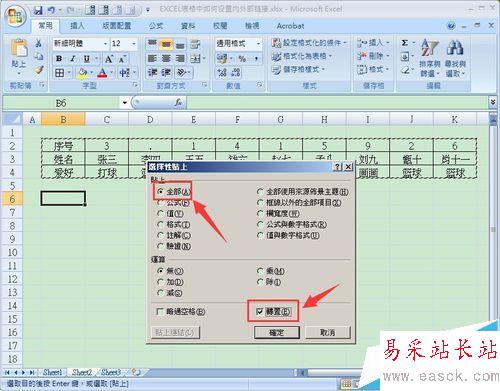The width and height of the screenshot is (500, 391).
Task: Open the font size dropdown showing 12
Action: pyautogui.click(x=134, y=44)
